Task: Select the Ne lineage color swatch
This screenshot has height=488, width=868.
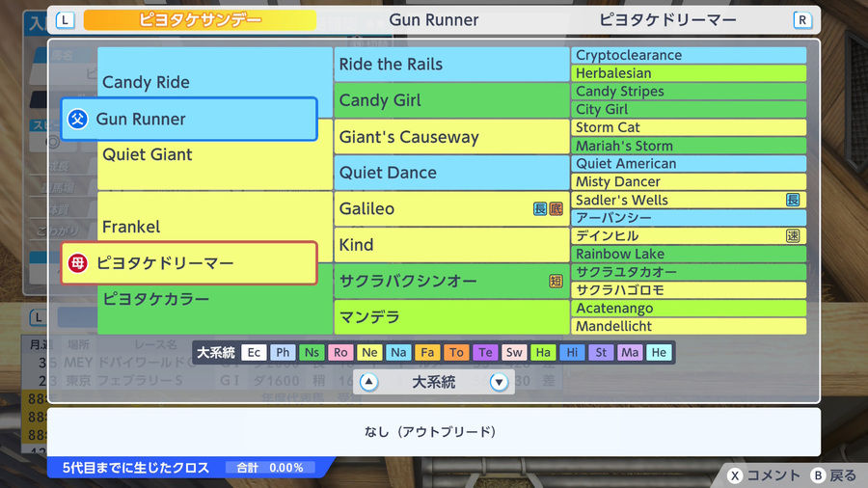Action: (369, 352)
